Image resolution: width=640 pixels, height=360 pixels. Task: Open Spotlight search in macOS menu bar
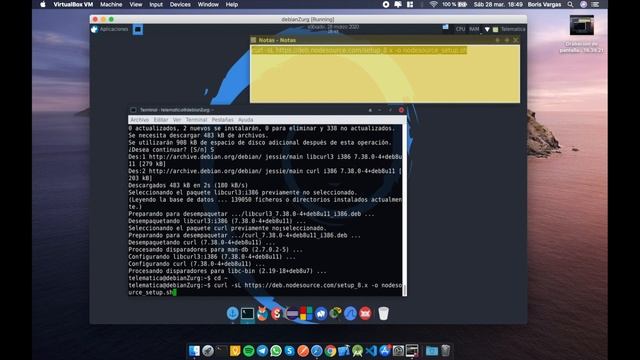click(570, 4)
